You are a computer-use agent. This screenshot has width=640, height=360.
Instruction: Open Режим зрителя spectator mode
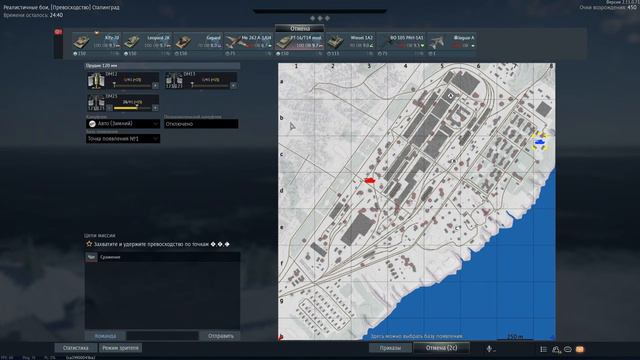coord(120,348)
